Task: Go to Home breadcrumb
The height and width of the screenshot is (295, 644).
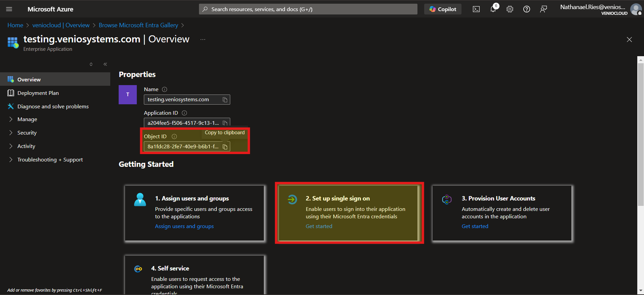Action: point(15,25)
